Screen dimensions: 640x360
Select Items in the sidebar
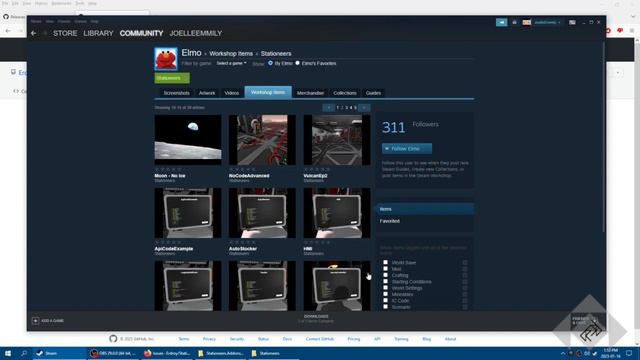425,209
